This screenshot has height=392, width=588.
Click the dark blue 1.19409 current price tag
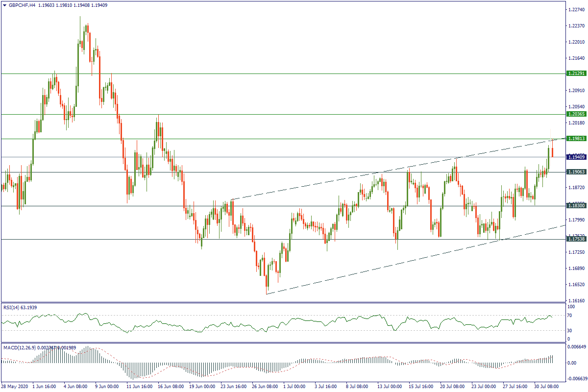(x=576, y=157)
